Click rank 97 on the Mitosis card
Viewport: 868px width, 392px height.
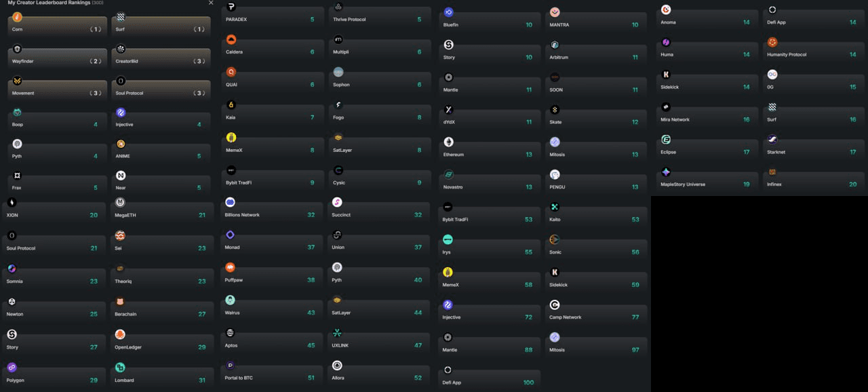635,350
